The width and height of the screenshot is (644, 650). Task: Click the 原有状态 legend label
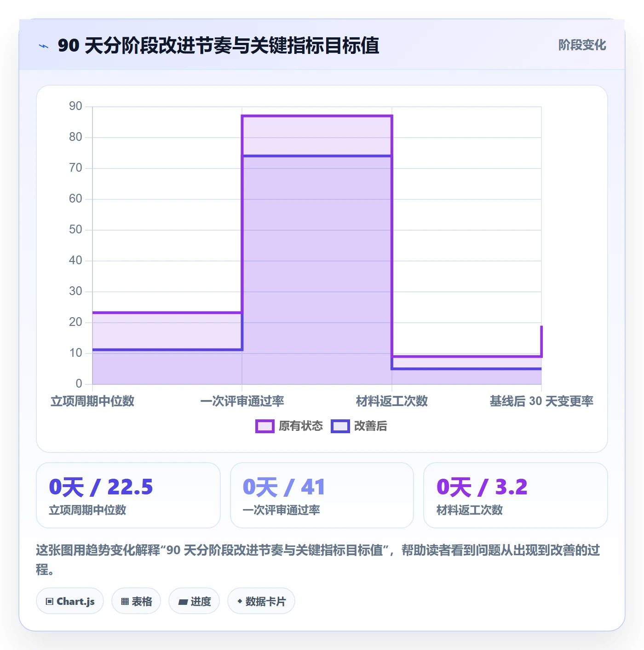[301, 426]
